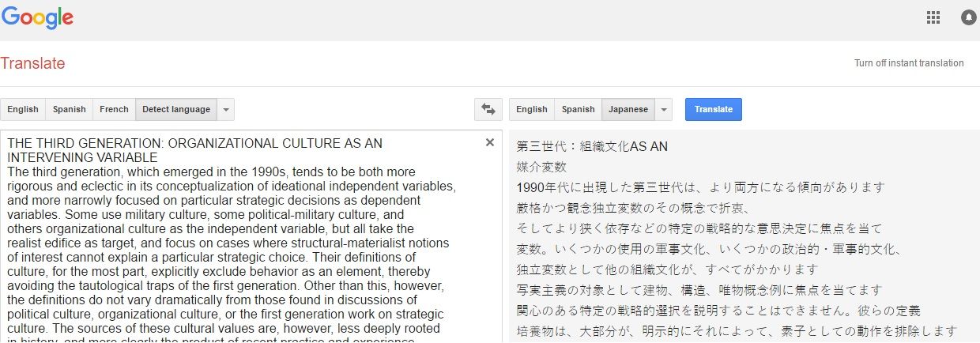This screenshot has height=343, width=980.
Task: Clear source text with X icon
Action: (x=490, y=142)
